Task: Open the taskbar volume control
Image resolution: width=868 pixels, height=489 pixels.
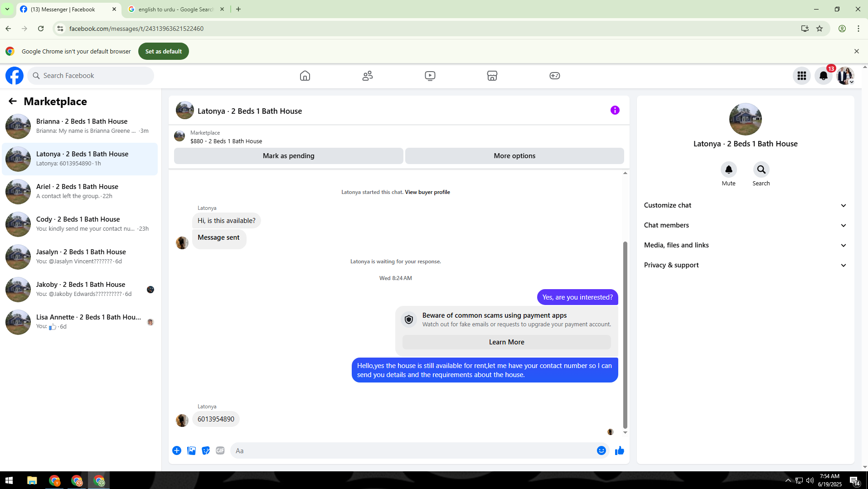Action: (810, 480)
